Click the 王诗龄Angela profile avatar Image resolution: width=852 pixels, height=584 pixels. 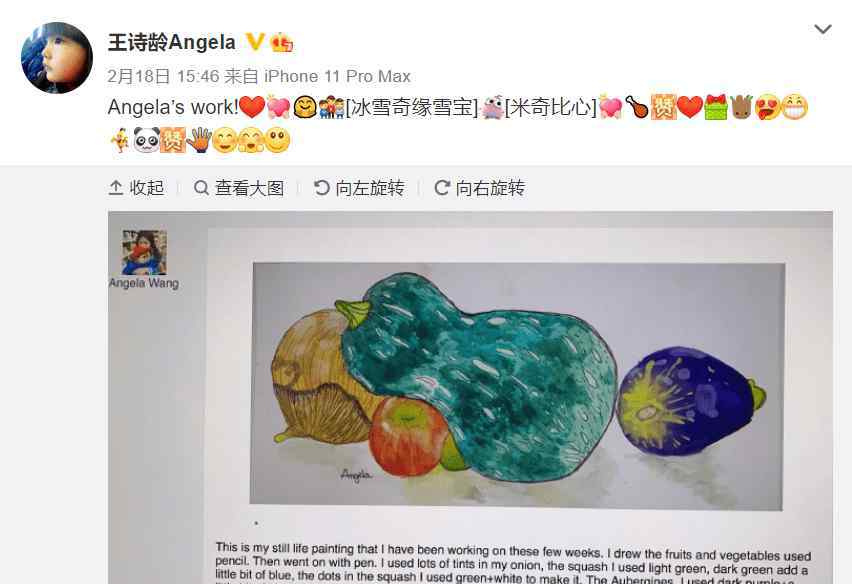pos(57,58)
